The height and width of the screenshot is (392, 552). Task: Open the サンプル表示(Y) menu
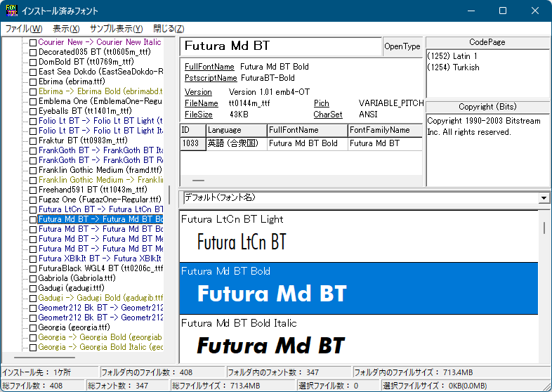116,29
